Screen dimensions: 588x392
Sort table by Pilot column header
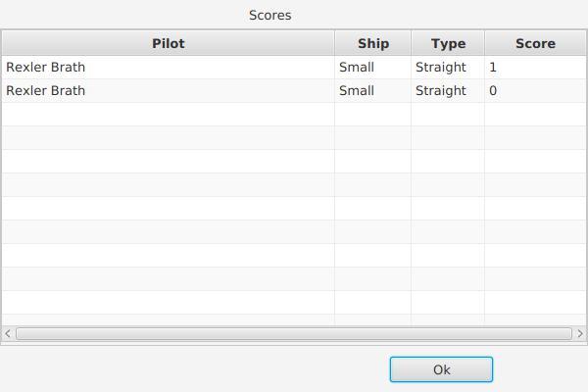[x=168, y=43]
